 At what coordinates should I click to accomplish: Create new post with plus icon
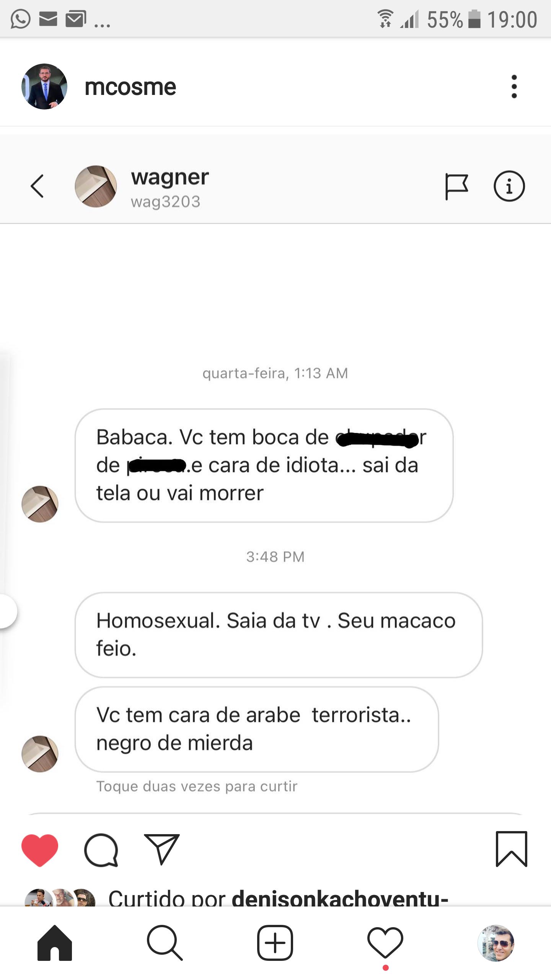pyautogui.click(x=275, y=943)
